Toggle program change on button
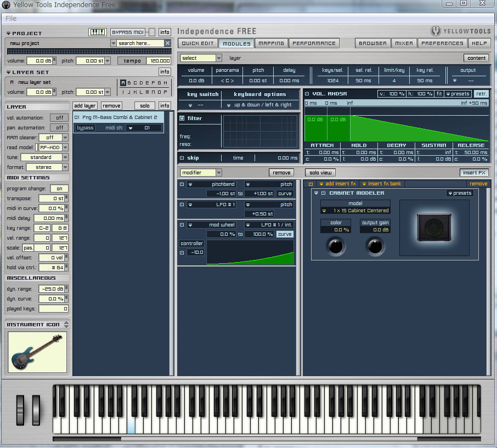This screenshot has height=448, width=497. (59, 189)
